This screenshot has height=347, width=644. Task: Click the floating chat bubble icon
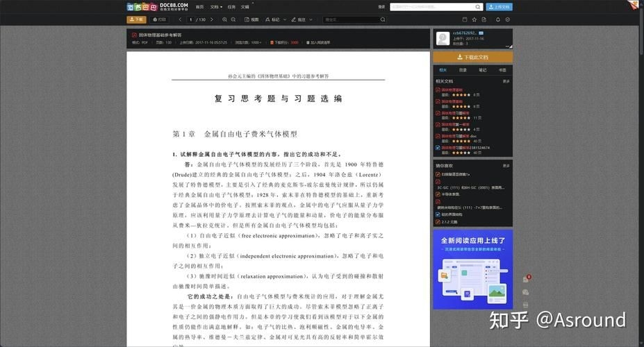(x=525, y=292)
